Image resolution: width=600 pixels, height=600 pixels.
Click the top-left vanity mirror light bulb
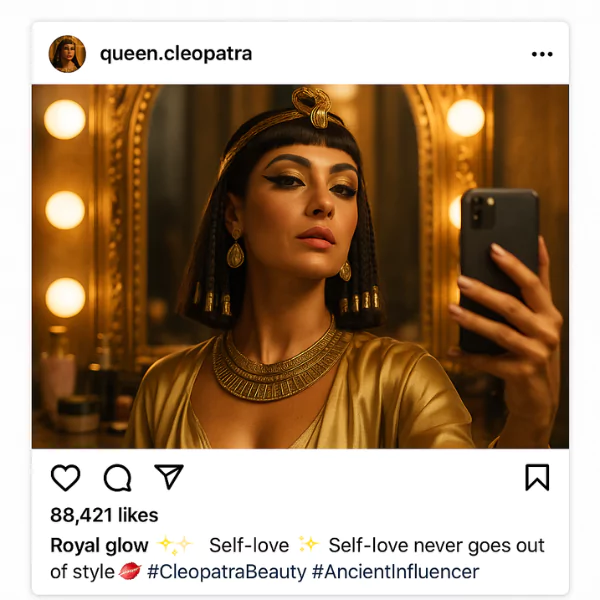65,119
